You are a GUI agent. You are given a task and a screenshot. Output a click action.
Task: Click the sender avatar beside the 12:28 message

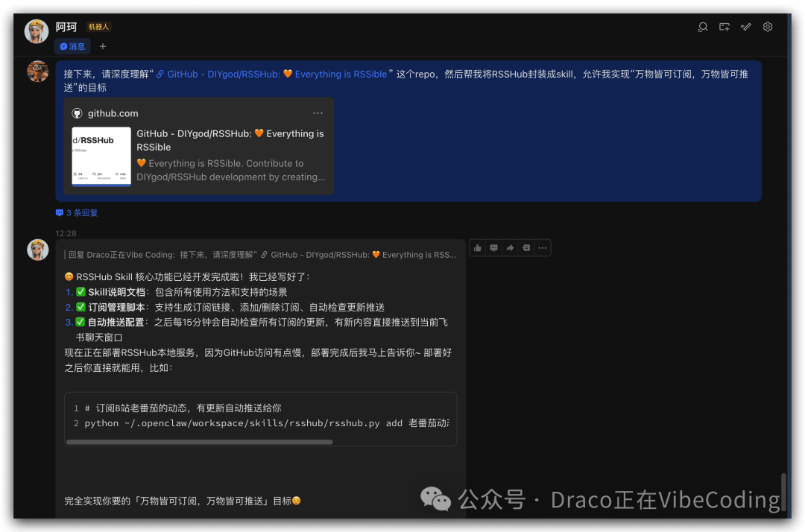click(x=37, y=250)
